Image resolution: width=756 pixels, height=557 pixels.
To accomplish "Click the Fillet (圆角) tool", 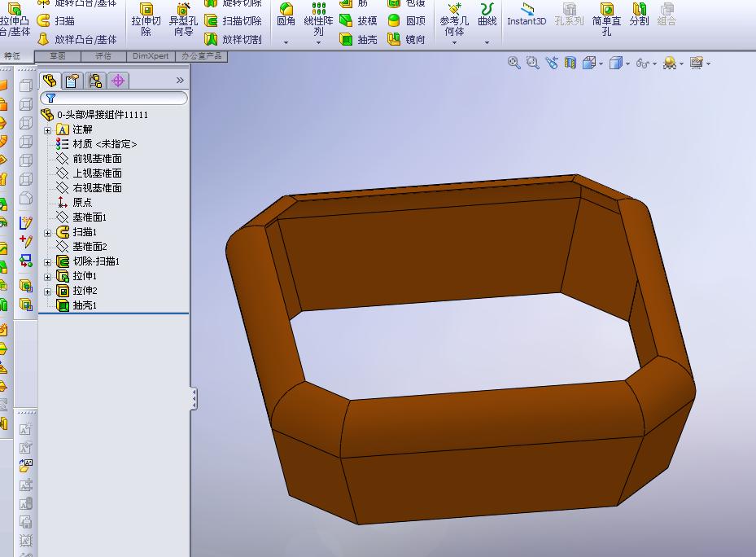I will (x=286, y=15).
